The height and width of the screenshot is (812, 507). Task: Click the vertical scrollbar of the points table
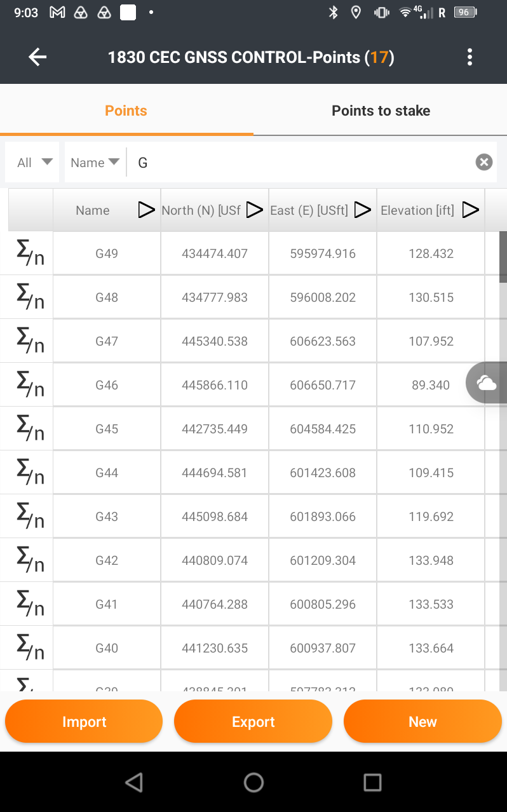(503, 461)
